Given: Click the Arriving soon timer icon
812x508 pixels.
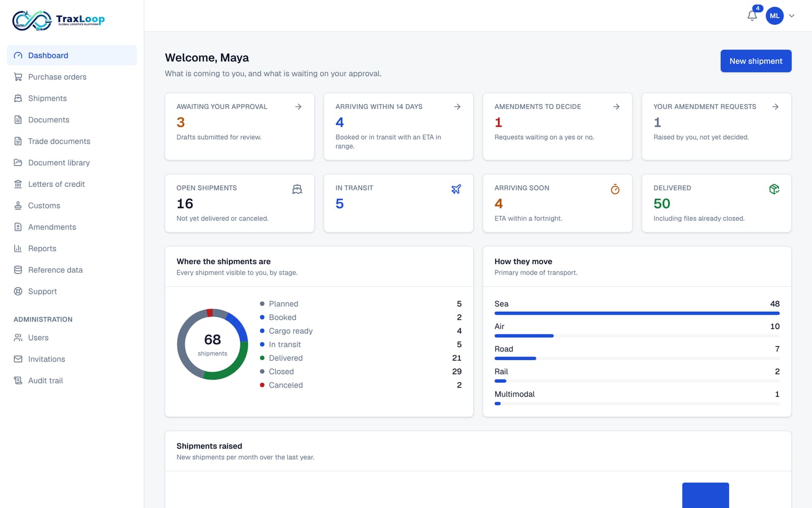Looking at the screenshot, I should [x=615, y=189].
